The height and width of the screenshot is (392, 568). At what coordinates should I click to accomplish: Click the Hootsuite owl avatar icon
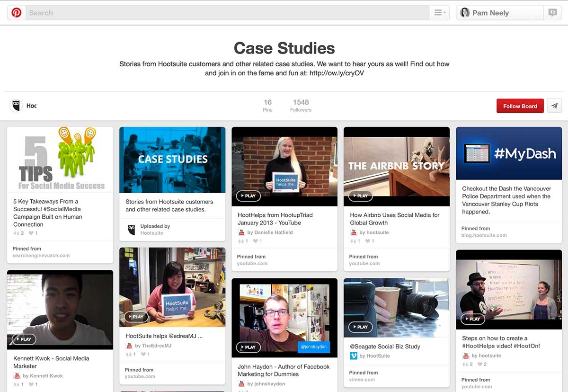click(16, 106)
